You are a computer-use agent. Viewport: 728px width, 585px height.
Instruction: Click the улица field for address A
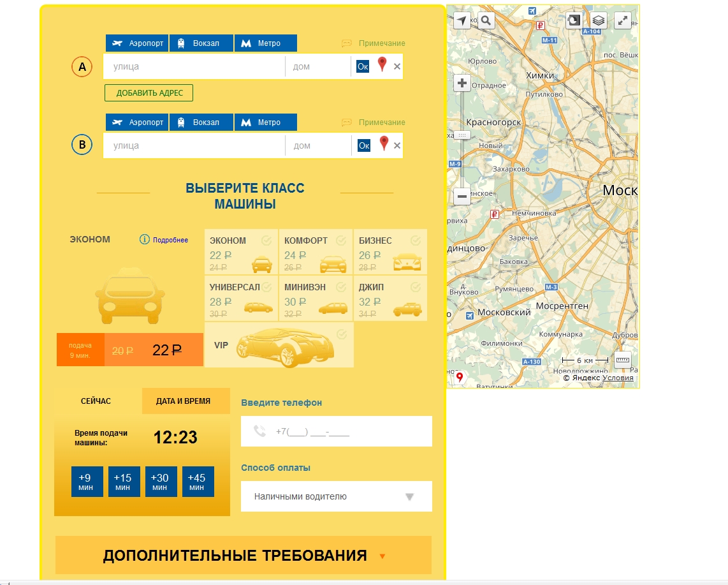[x=194, y=66]
